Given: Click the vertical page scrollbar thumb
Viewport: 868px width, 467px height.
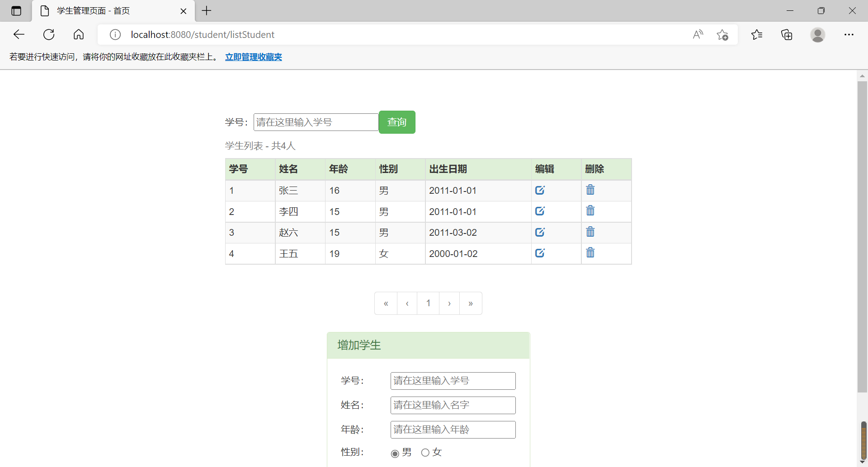Looking at the screenshot, I should point(862,237).
